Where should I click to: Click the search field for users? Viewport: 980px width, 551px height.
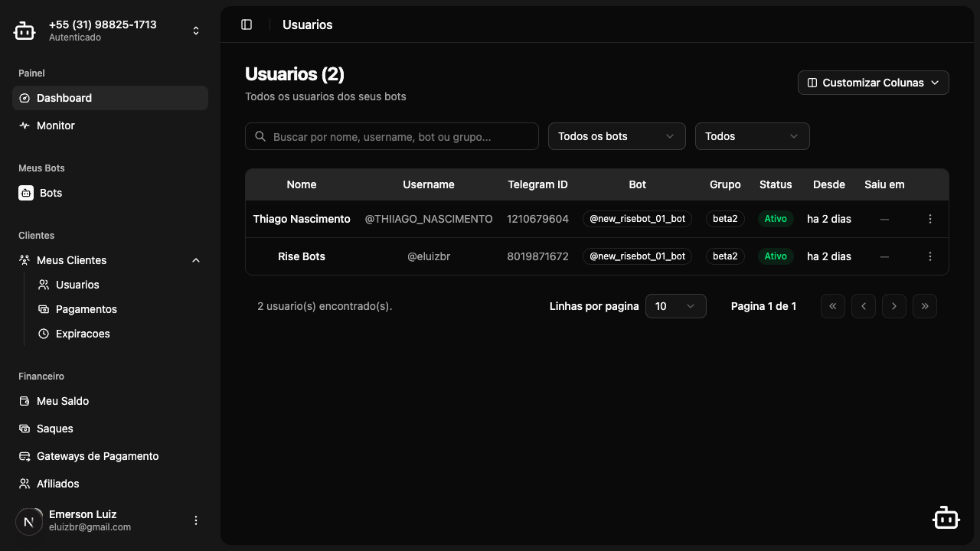(x=392, y=136)
